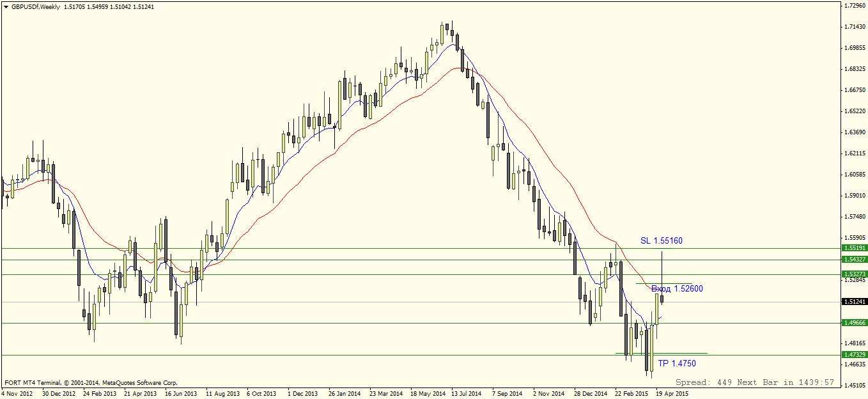
Task: Click the 1.68325 price scale value
Action: (855, 69)
